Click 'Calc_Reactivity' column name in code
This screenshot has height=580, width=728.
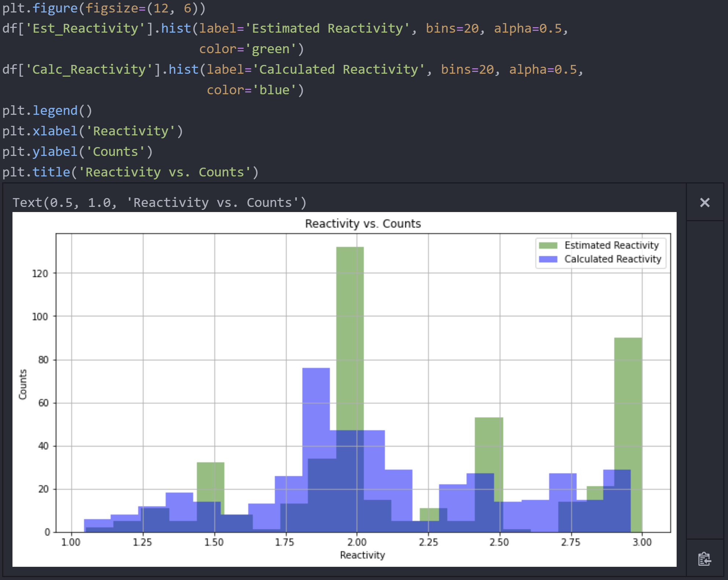coord(89,69)
